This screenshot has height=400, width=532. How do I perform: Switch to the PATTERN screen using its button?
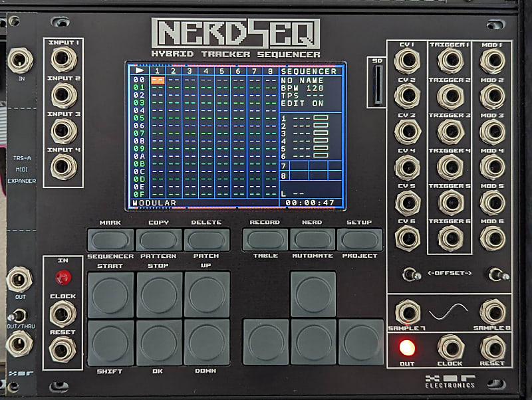[158, 239]
